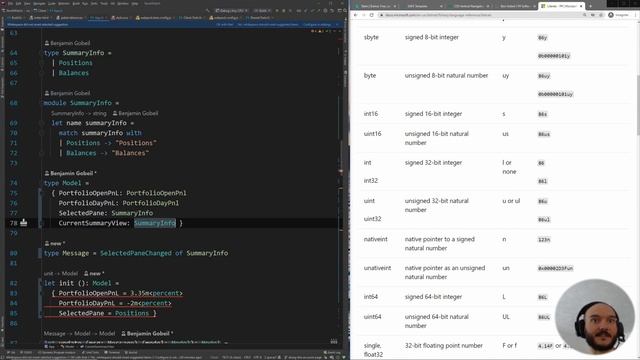
Task: Open the Navigate menu in Rider
Action: (39, 4)
